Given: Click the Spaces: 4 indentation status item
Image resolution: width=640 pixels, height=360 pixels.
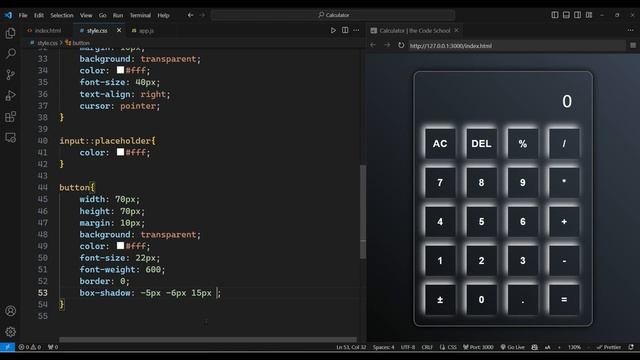Looking at the screenshot, I should coord(383,347).
